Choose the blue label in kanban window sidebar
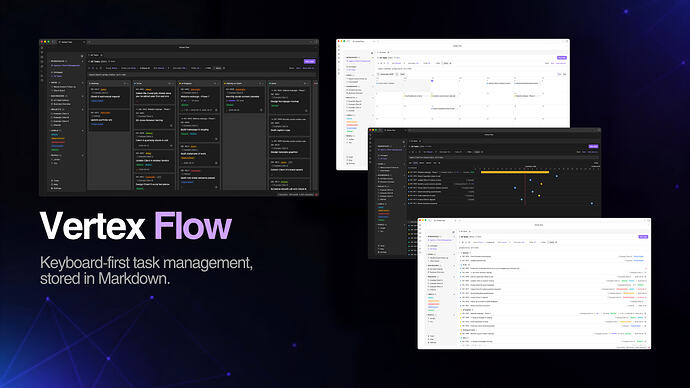 click(58, 146)
